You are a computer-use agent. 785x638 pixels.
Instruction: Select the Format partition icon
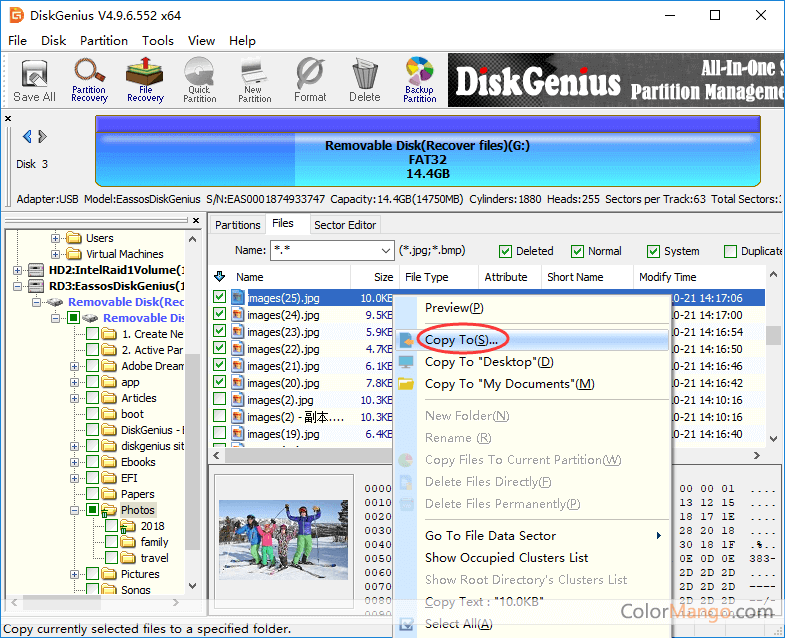tap(310, 79)
